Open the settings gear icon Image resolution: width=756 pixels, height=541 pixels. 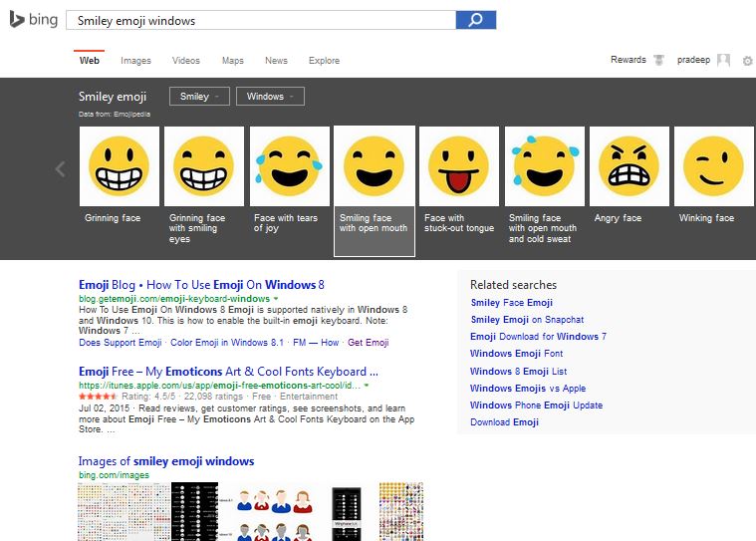(747, 61)
